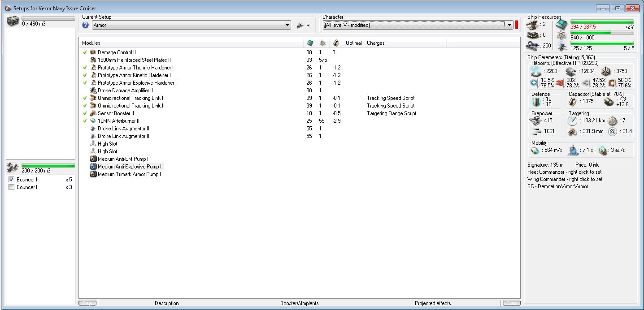This screenshot has height=310, width=644.
Task: Click the shield hitpoints icon
Action: pos(536,71)
